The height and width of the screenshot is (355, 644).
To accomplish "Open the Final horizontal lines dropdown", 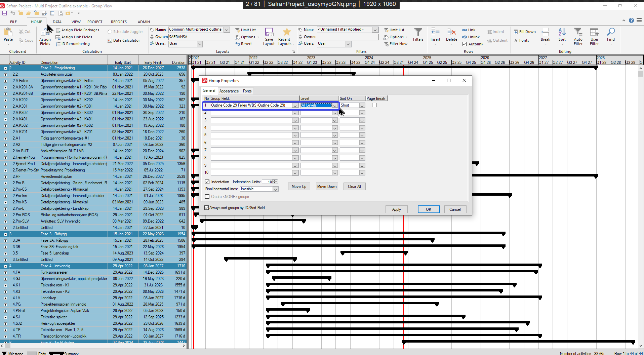I will point(275,189).
